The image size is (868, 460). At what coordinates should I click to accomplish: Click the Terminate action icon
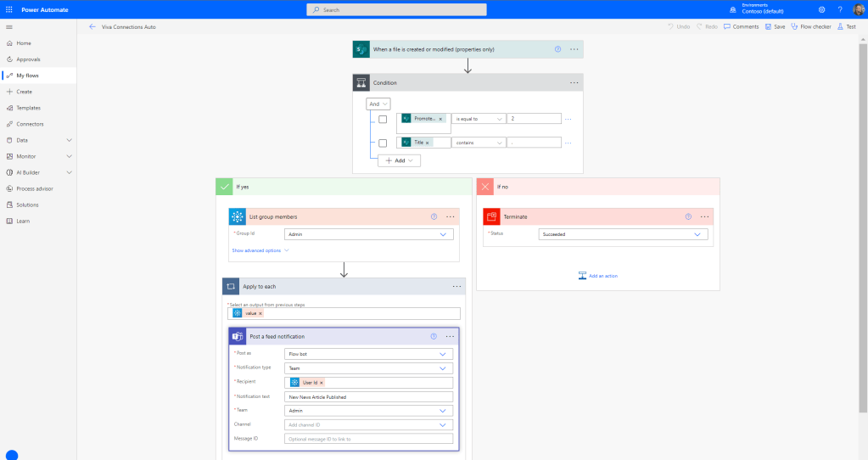tap(492, 216)
